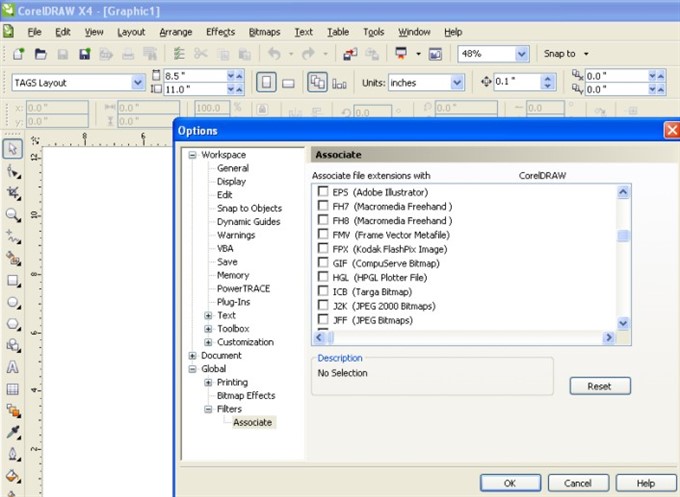Select the PowerTRACE tree item

coord(243,288)
